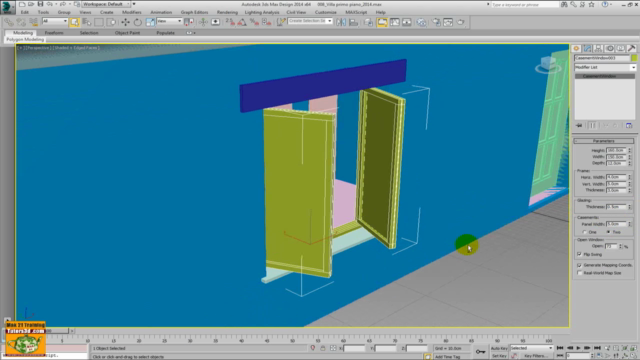The height and width of the screenshot is (360, 640).
Task: Click the Play Animation button
Action: pyautogui.click(x=578, y=348)
